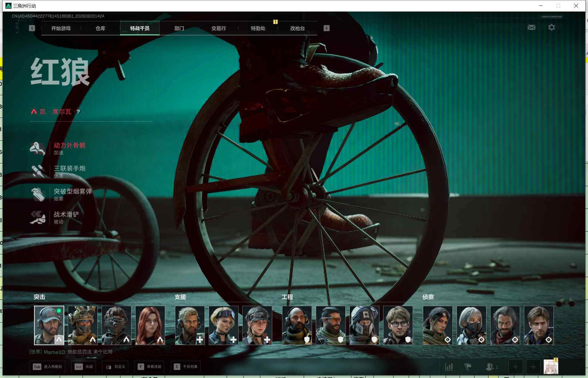The width and height of the screenshot is (588, 378).
Task: Open the mail inbox envelope icon
Action: point(531,28)
